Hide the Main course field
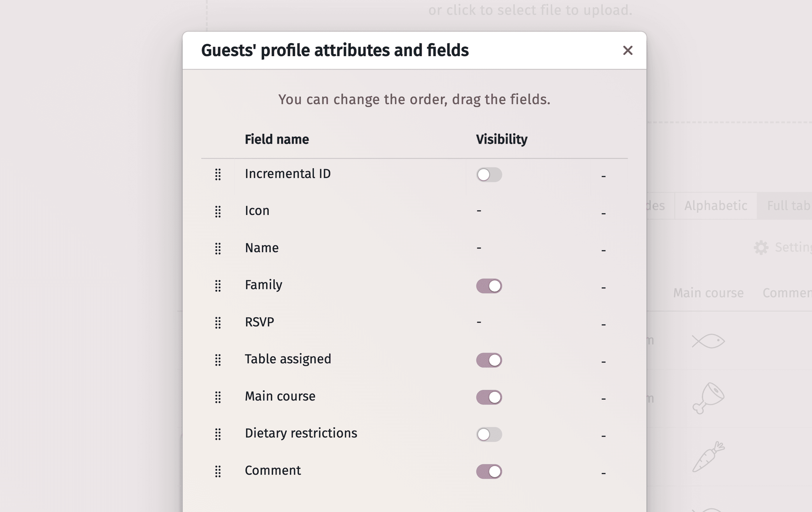The image size is (812, 512). pyautogui.click(x=489, y=397)
